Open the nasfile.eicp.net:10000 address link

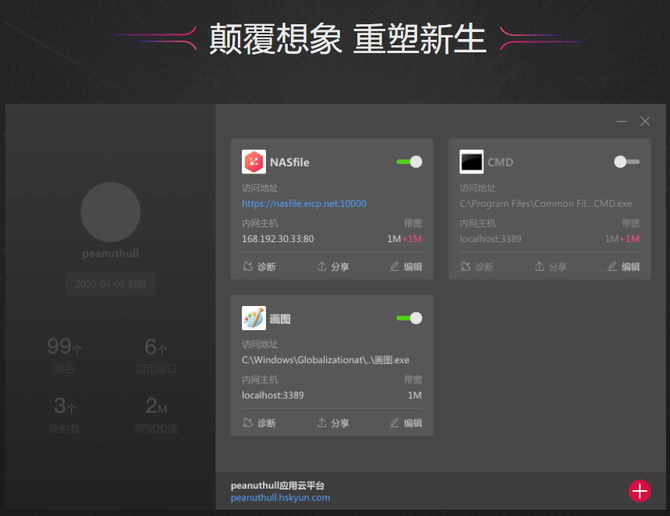pyautogui.click(x=304, y=204)
